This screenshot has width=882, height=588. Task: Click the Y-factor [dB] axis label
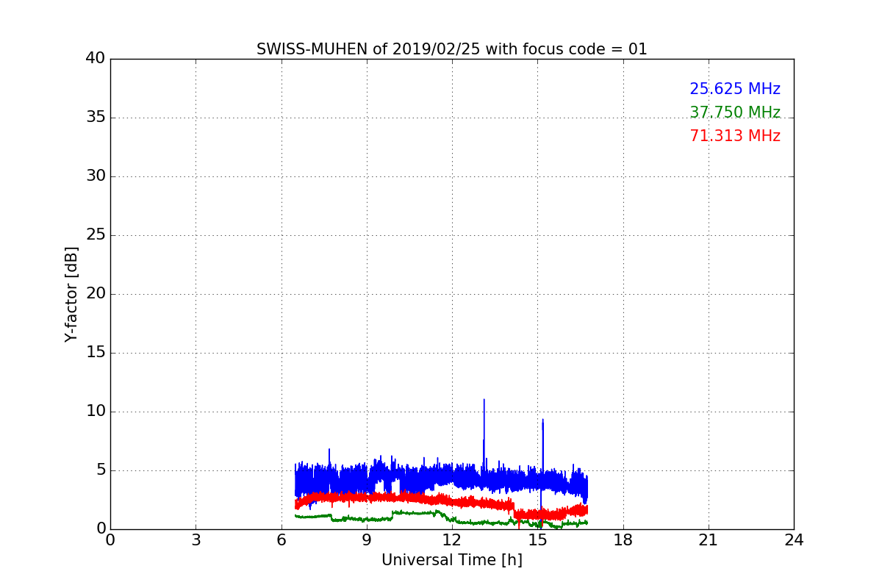tap(71, 294)
